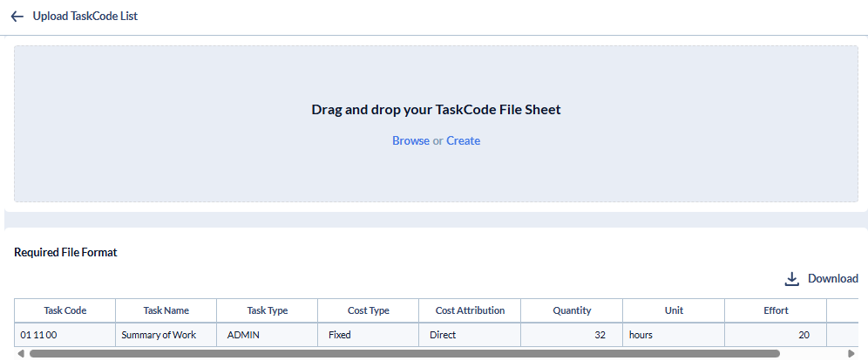The image size is (868, 361).
Task: Select the Task Type column header
Action: point(268,310)
